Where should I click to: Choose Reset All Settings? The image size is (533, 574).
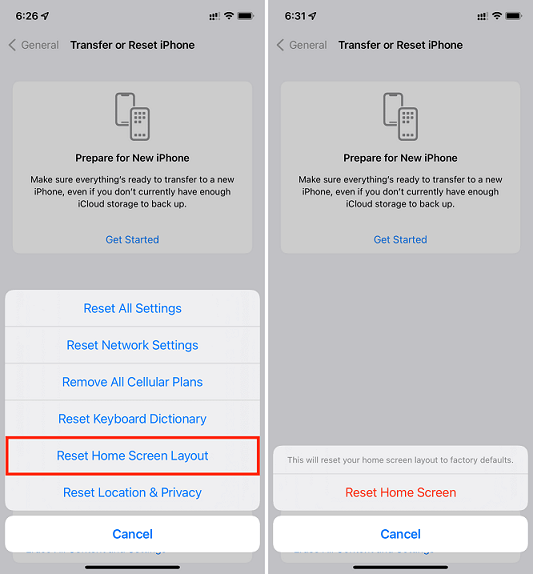[133, 308]
